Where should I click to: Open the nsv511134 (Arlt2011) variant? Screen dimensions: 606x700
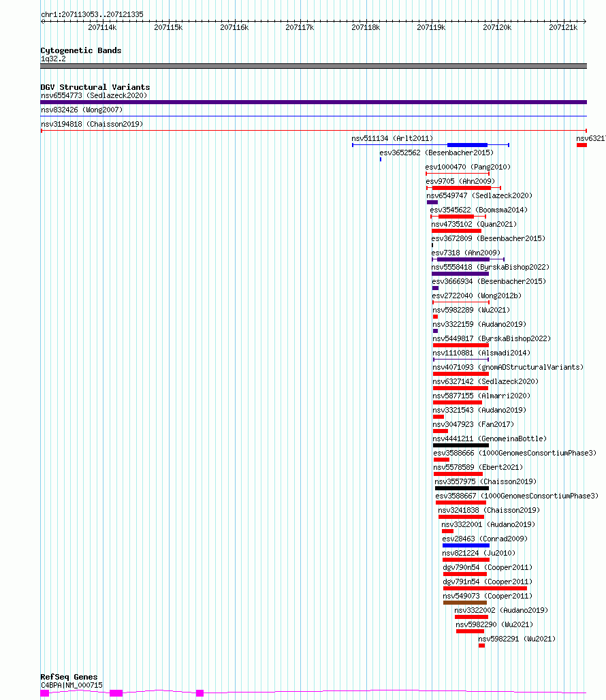coord(392,138)
